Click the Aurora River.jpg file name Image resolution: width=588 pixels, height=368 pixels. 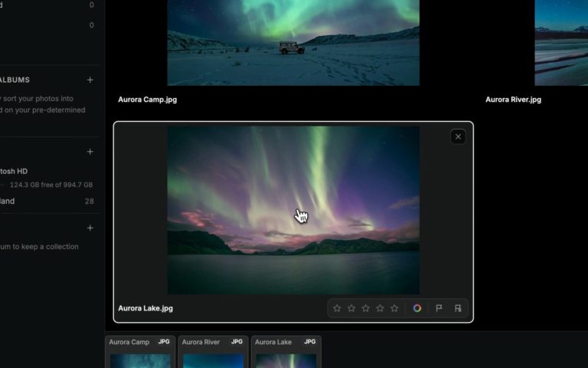(513, 100)
